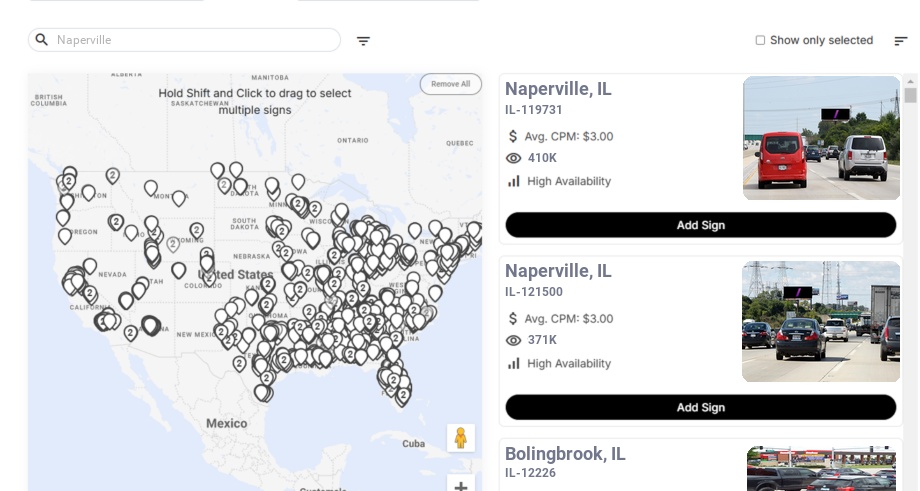Click the Bolingbrook sign thumbnail
920x491 pixels.
[822, 469]
